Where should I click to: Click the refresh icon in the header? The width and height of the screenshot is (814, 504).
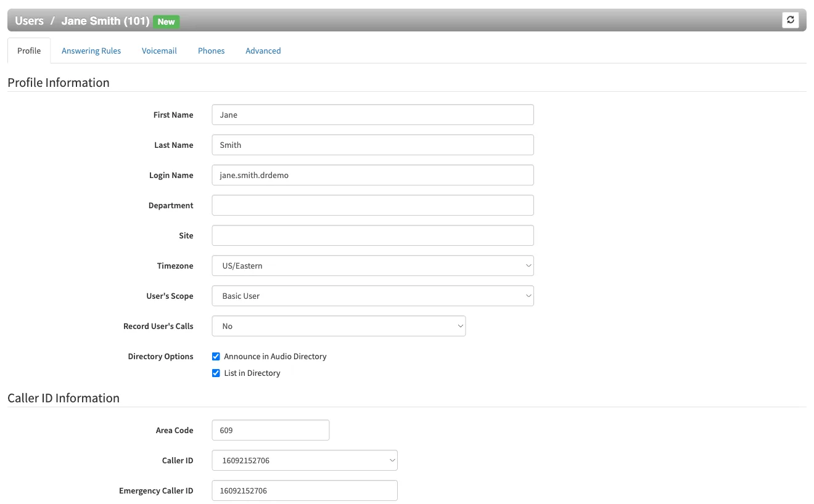pyautogui.click(x=790, y=20)
